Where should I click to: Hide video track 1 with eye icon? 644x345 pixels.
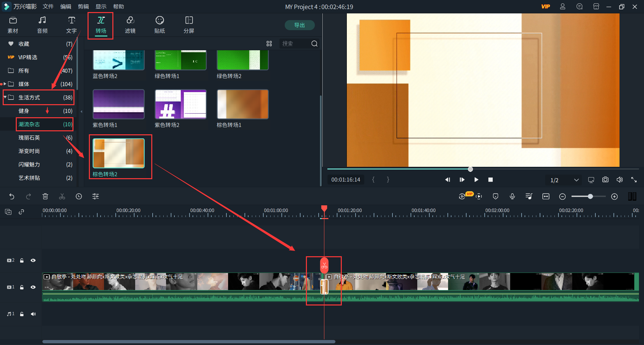point(33,287)
